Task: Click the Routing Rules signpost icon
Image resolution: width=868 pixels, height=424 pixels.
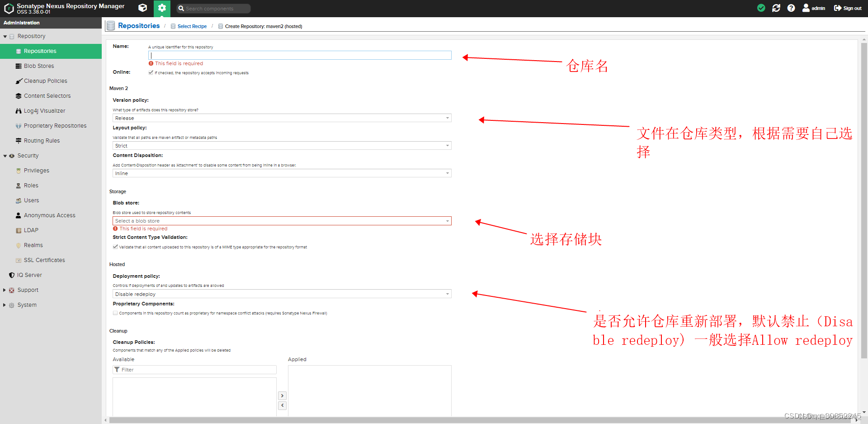Action: pyautogui.click(x=19, y=141)
